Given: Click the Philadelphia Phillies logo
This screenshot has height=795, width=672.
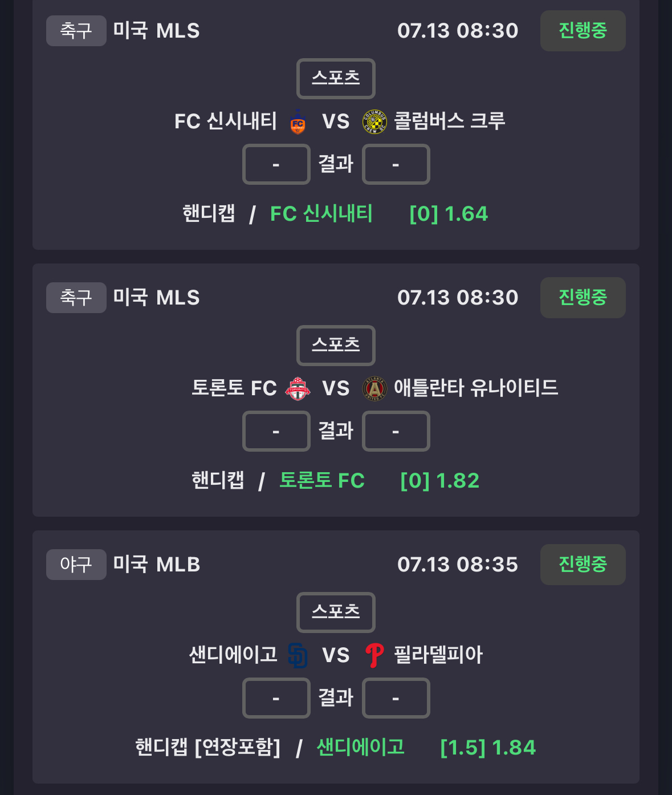Looking at the screenshot, I should pyautogui.click(x=374, y=655).
